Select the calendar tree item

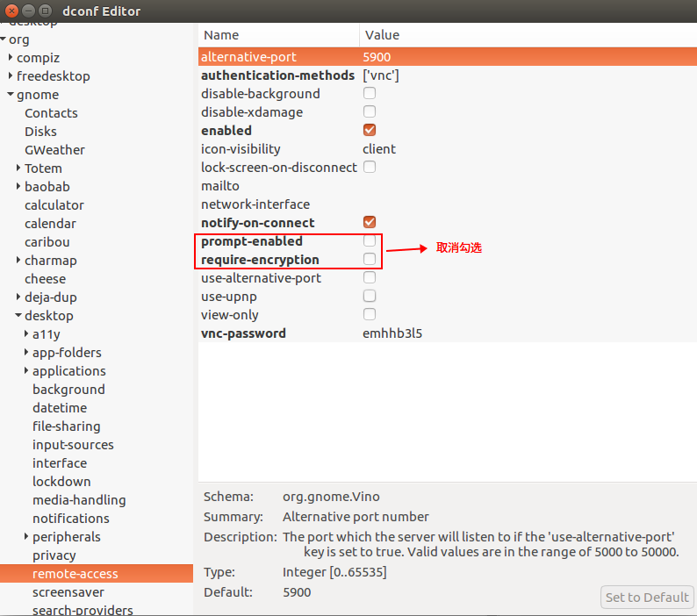[50, 224]
